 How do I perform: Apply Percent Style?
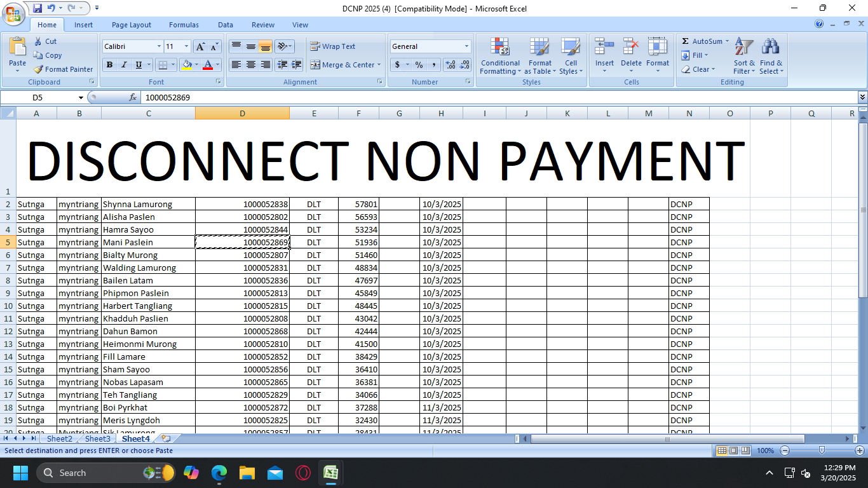pos(419,65)
